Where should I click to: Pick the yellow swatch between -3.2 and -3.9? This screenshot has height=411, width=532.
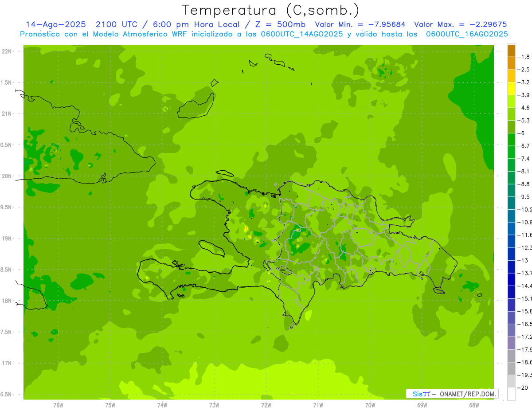click(511, 89)
